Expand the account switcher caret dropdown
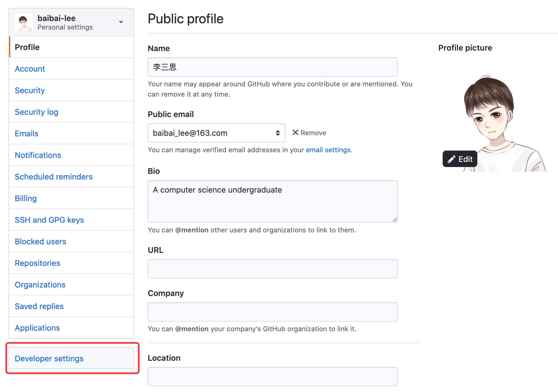The width and height of the screenshot is (558, 392). 121,22
